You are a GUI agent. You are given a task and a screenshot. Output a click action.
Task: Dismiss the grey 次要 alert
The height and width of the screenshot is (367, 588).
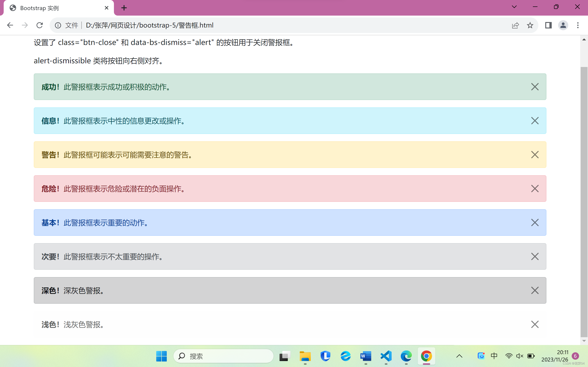point(534,257)
